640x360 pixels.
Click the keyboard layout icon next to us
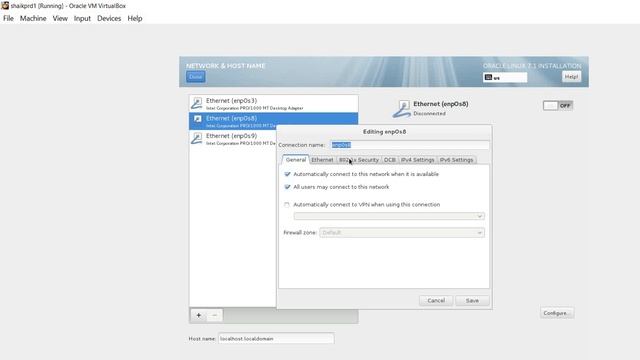[x=488, y=77]
